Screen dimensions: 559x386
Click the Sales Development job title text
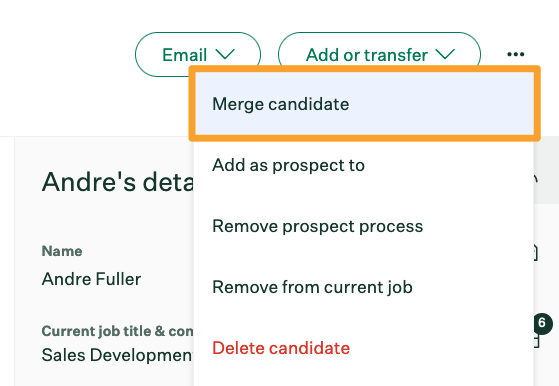118,355
